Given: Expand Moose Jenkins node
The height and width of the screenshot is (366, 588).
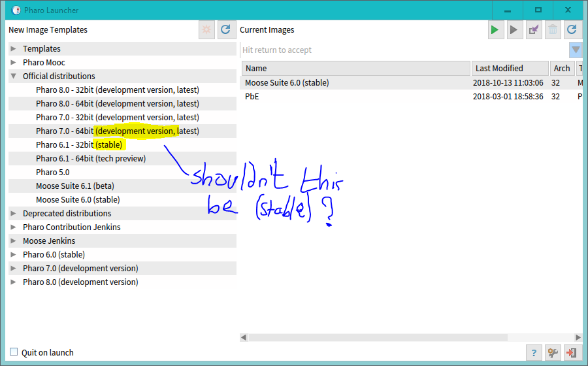Looking at the screenshot, I should (13, 241).
